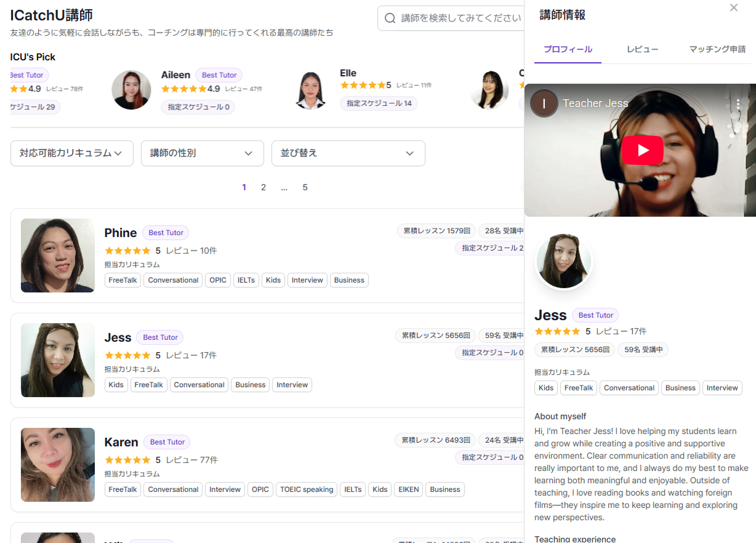This screenshot has height=543, width=756.
Task: Click Phine's 累積レッスン 1579回 chip
Action: pyautogui.click(x=436, y=231)
